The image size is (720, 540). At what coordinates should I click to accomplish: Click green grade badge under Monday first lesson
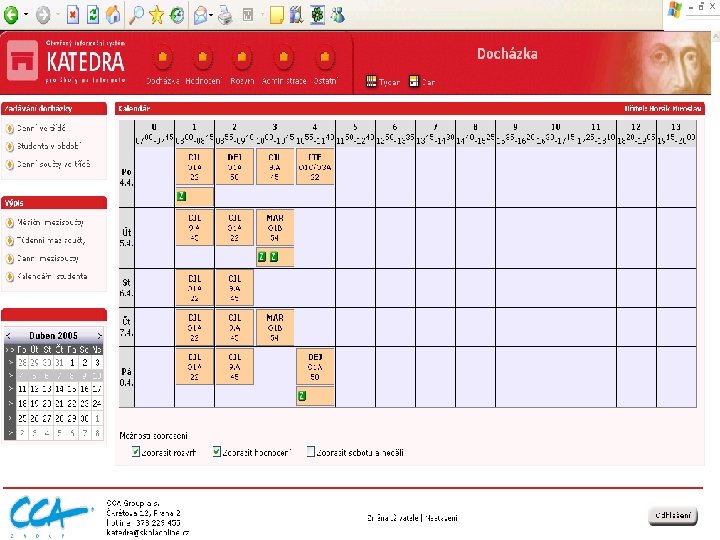182,197
